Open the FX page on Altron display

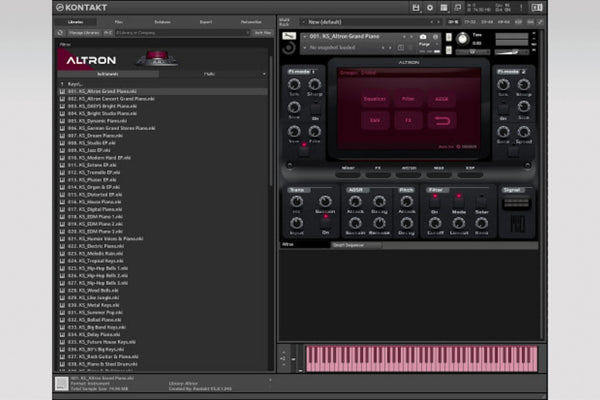[408, 121]
